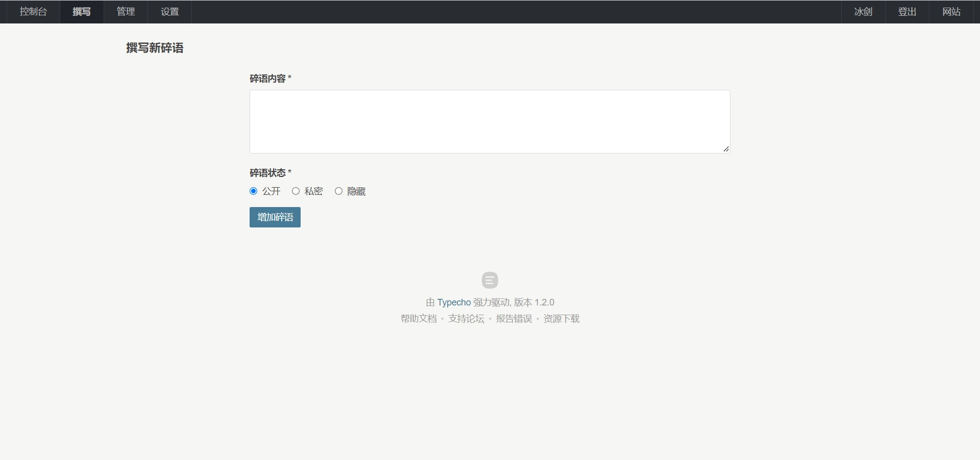
Task: Focus the 碎语内容 text area
Action: pyautogui.click(x=490, y=121)
